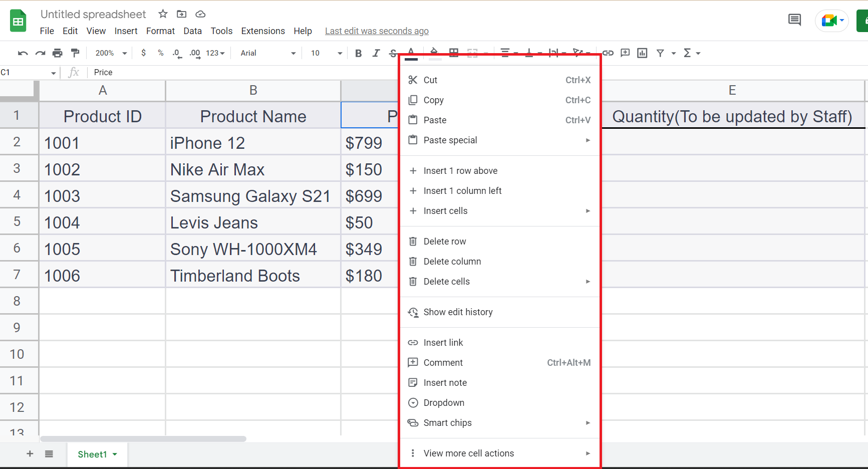This screenshot has height=469, width=868.
Task: Open the comment history icon
Action: click(x=794, y=20)
